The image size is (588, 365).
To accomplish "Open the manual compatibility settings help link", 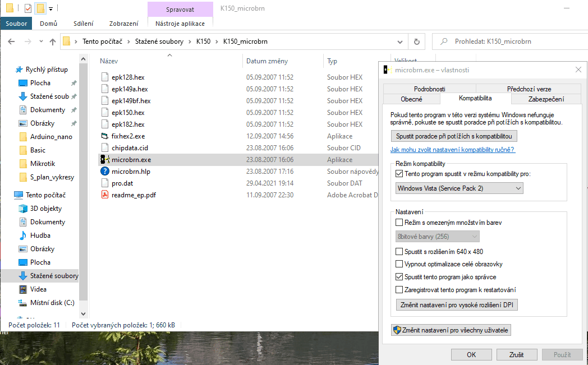I will [452, 150].
